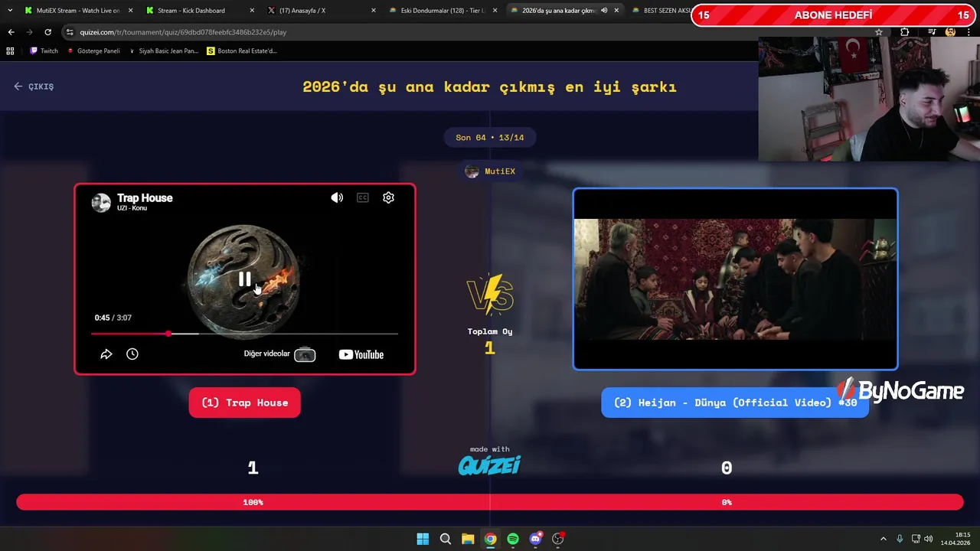Image resolution: width=980 pixels, height=551 pixels.
Task: Mute the Trap House video volume
Action: 337,197
